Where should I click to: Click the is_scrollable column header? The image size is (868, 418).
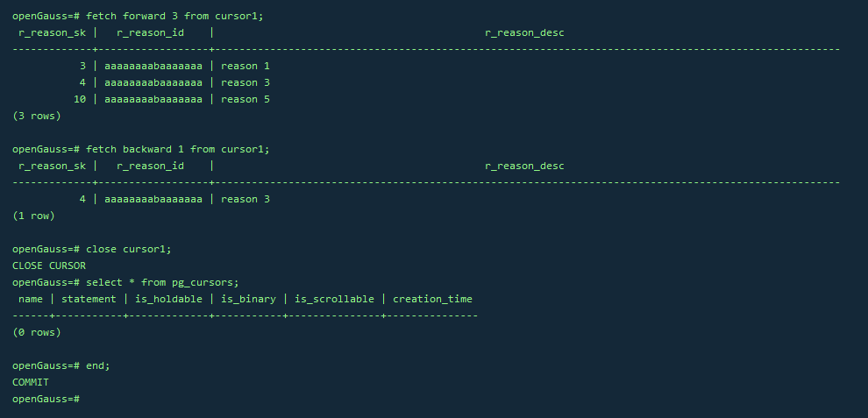pos(334,299)
